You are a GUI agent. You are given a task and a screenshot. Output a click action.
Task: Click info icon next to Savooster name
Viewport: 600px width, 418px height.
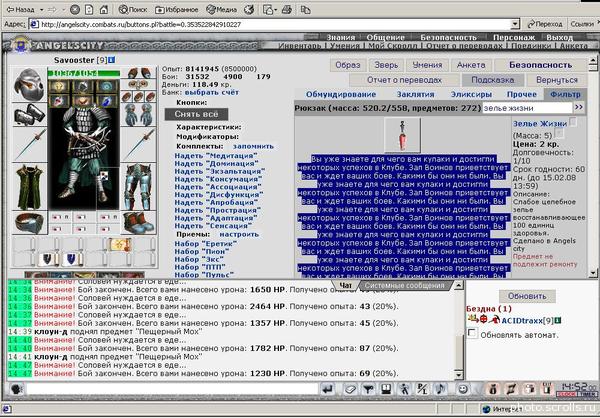point(111,60)
